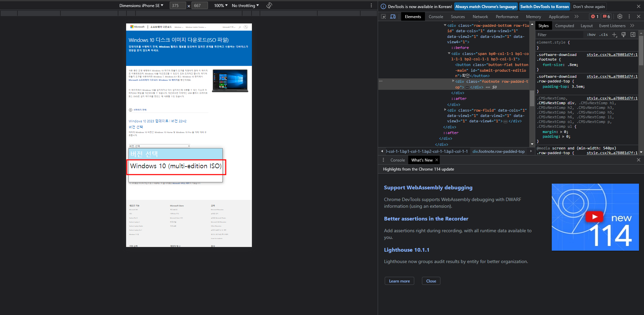Expand the div row-fluid node
644x315 pixels.
click(445, 110)
